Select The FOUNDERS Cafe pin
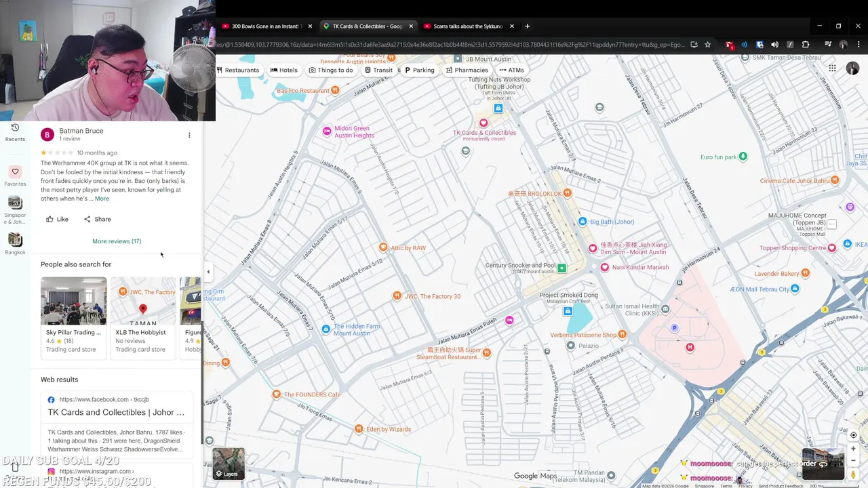This screenshot has height=488, width=868. click(x=276, y=394)
